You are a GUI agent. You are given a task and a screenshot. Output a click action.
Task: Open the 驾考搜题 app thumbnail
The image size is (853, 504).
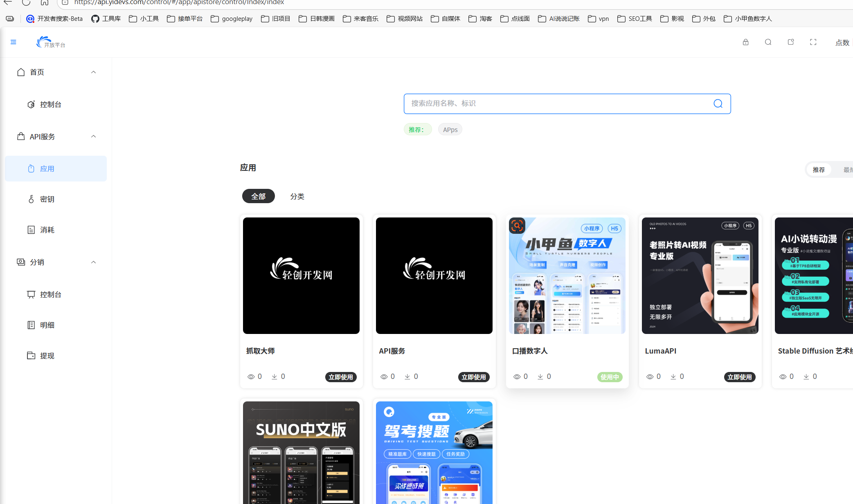434,452
